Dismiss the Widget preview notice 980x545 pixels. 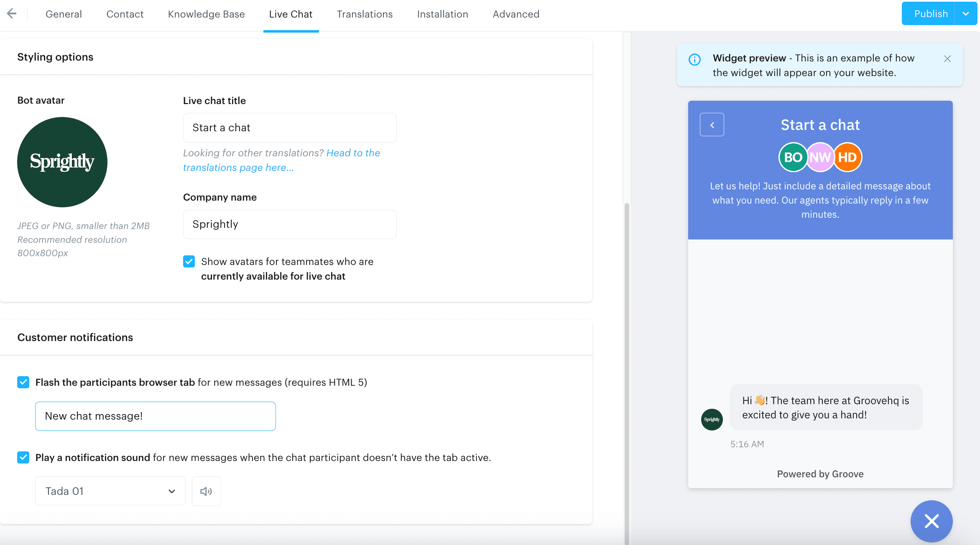[947, 59]
